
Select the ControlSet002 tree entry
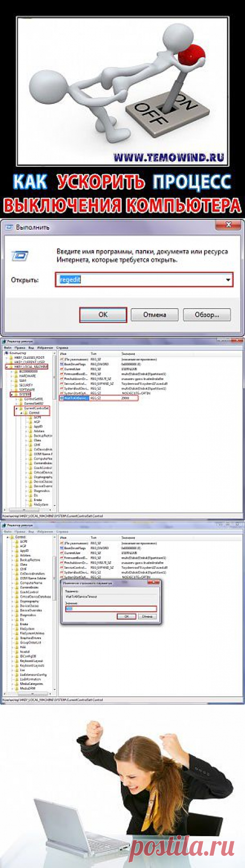coord(33,403)
